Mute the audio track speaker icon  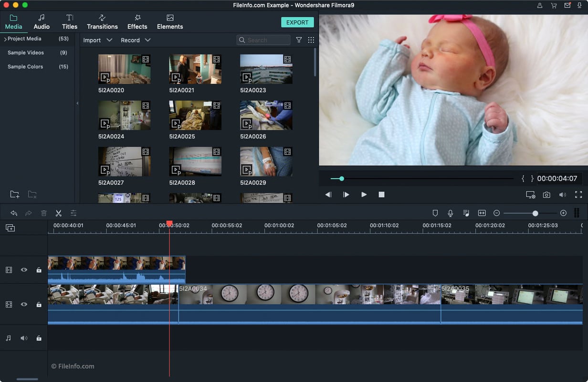(24, 338)
